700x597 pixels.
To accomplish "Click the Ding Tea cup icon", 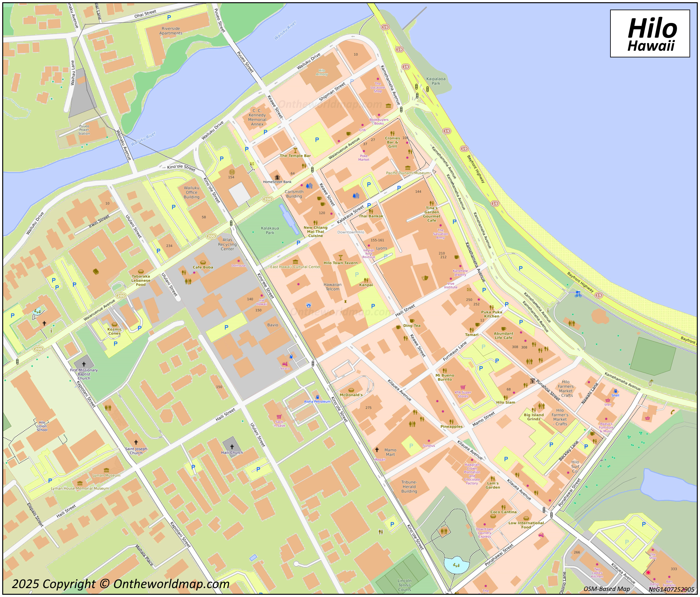I will tap(412, 321).
